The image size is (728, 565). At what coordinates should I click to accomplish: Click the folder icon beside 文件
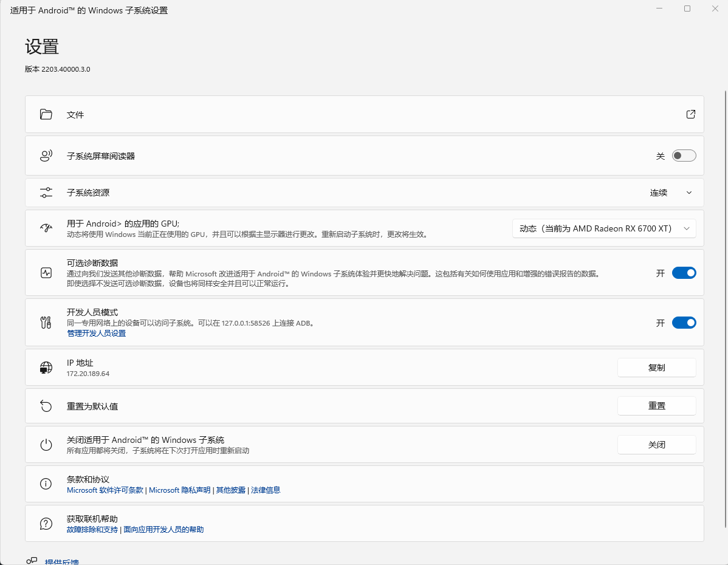pyautogui.click(x=46, y=114)
